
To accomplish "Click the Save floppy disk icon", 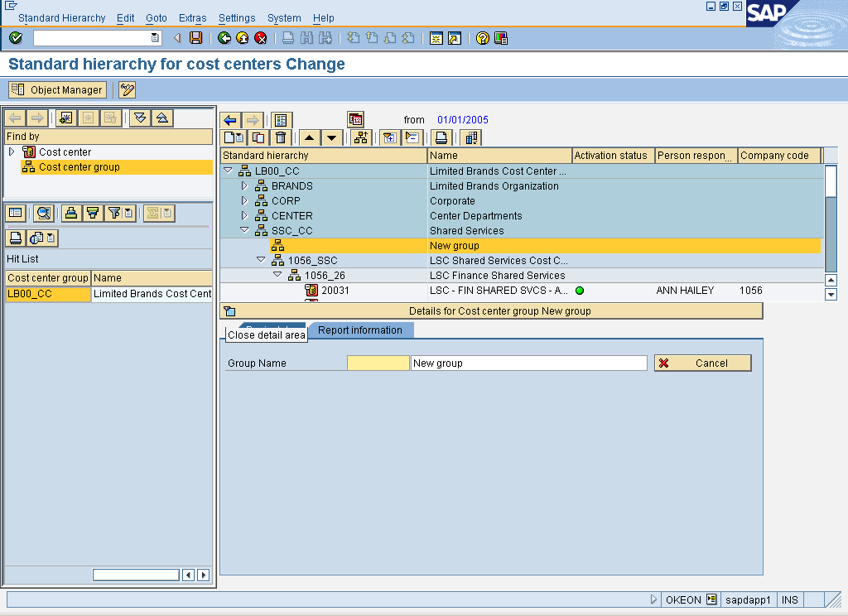I will click(195, 38).
